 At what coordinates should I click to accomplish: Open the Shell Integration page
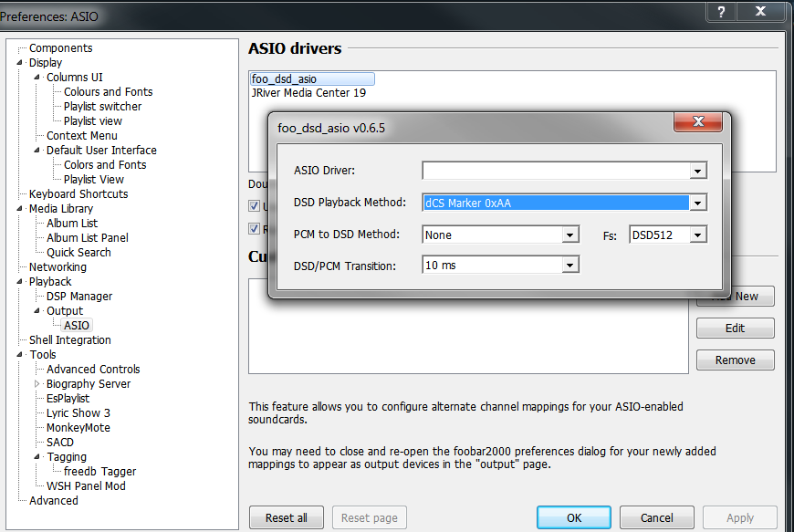coord(70,340)
